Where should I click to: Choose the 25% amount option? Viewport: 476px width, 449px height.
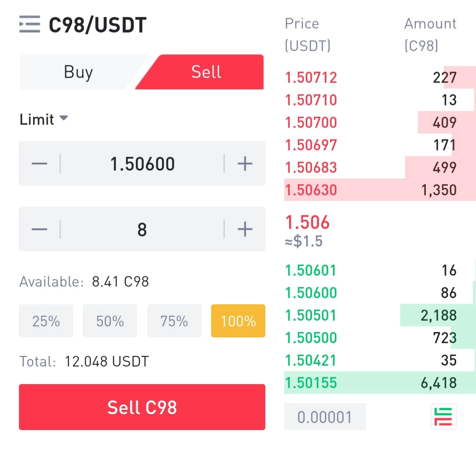coord(46,321)
